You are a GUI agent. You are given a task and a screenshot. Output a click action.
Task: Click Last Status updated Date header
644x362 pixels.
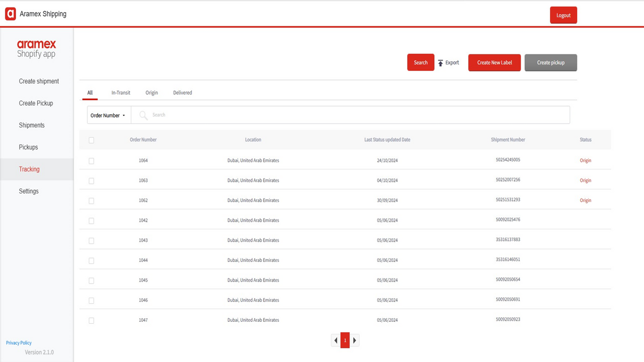(x=387, y=140)
